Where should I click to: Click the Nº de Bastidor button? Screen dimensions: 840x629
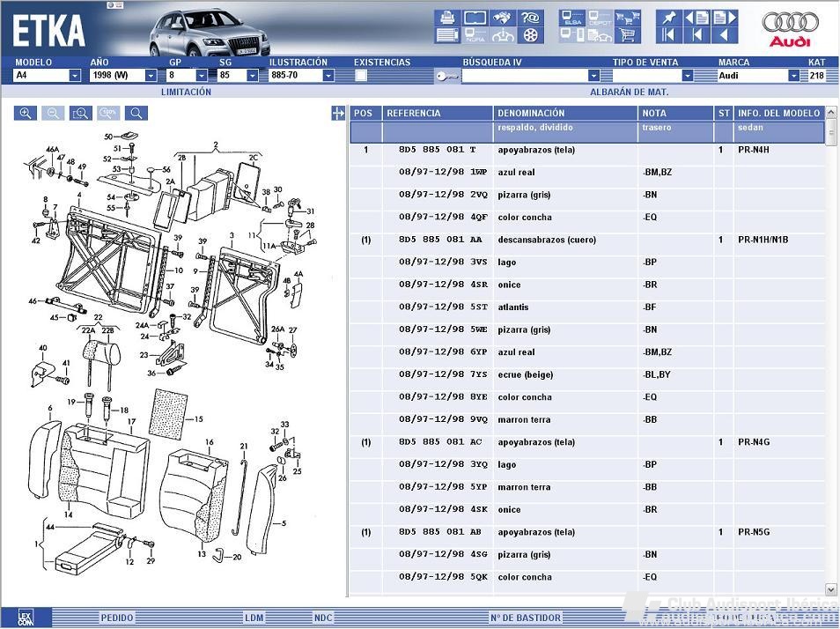pyautogui.click(x=526, y=618)
